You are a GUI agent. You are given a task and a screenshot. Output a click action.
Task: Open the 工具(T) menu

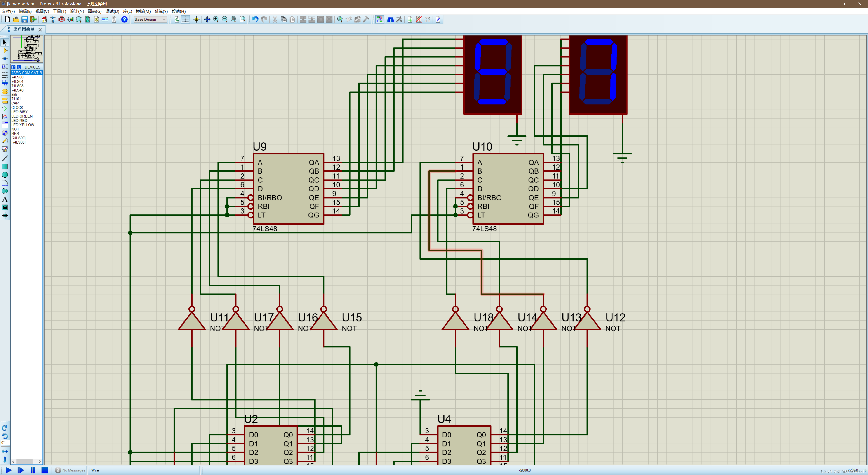click(59, 11)
